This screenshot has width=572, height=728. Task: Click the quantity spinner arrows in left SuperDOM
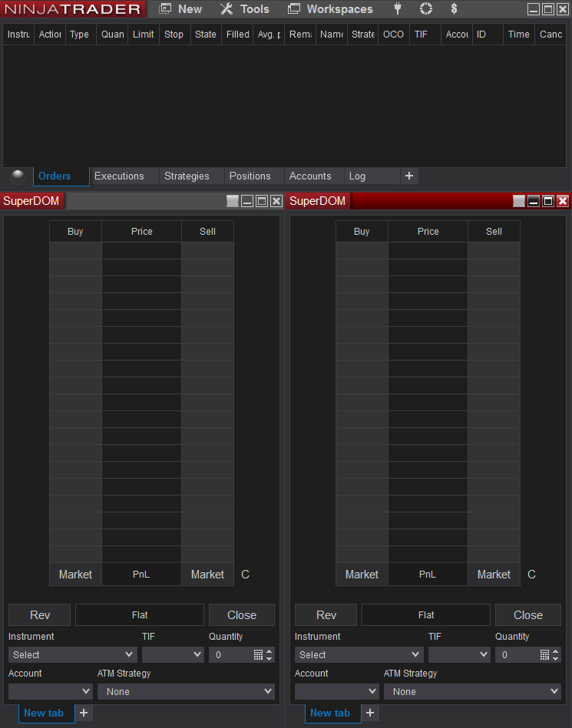(x=269, y=654)
